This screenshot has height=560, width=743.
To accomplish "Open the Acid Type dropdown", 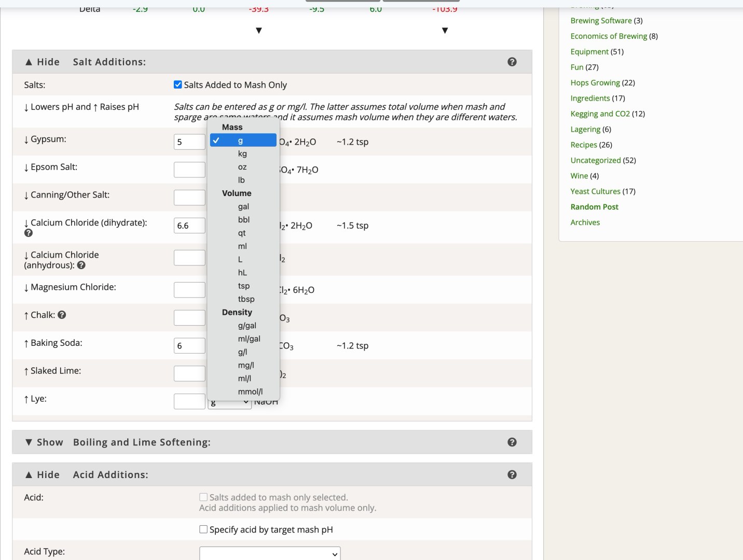I will pos(270,553).
